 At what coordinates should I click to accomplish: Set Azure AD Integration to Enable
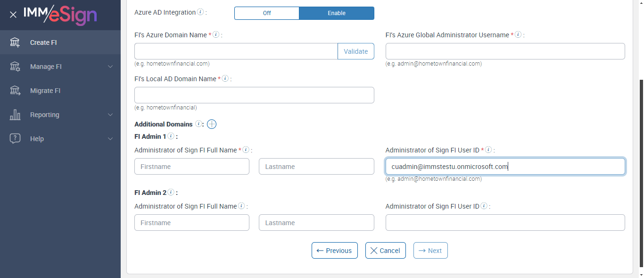point(337,13)
